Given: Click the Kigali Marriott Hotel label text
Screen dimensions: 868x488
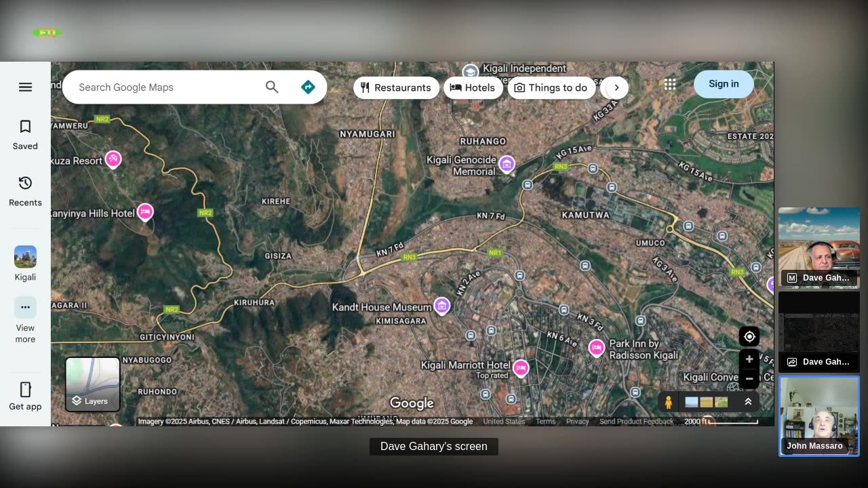Looking at the screenshot, I should (x=465, y=365).
